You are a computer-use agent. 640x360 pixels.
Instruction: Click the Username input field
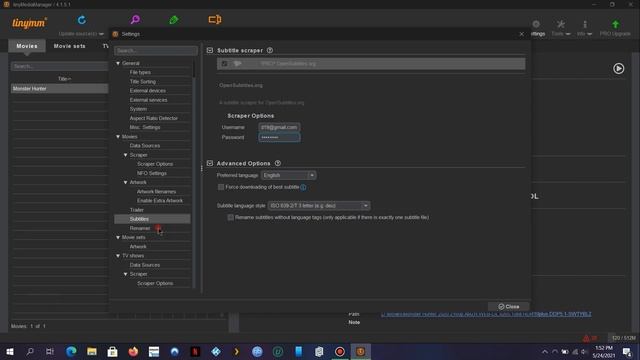[279, 127]
